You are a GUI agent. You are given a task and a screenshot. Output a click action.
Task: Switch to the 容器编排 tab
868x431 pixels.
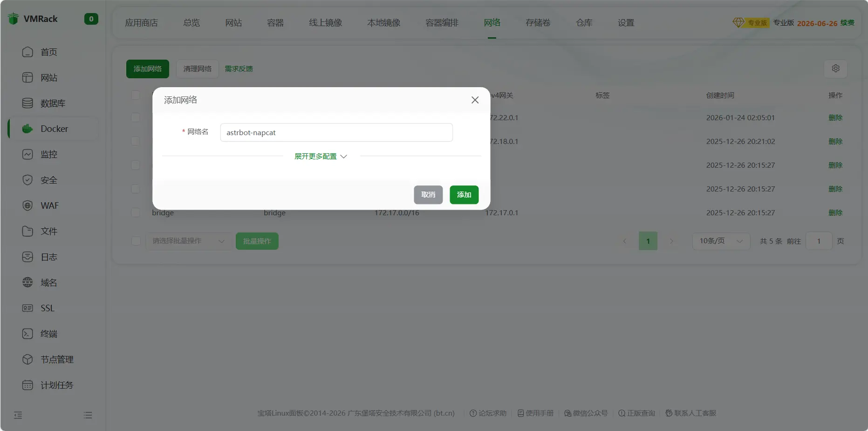441,22
